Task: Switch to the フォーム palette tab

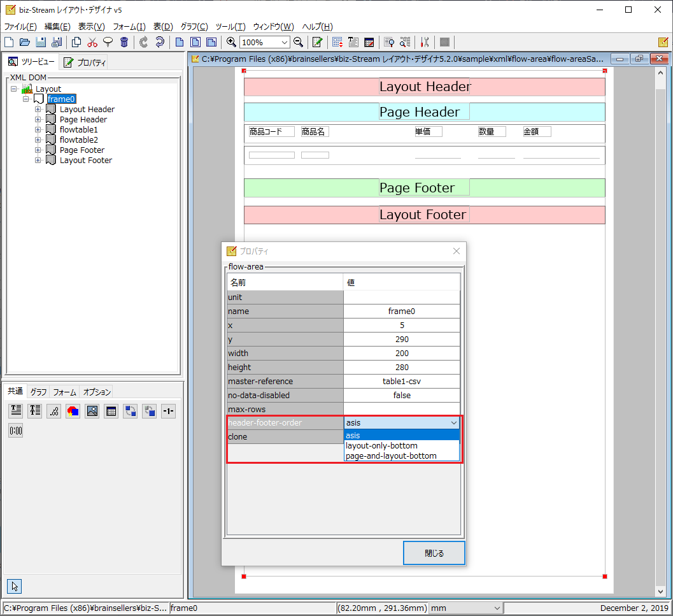Action: [x=64, y=392]
